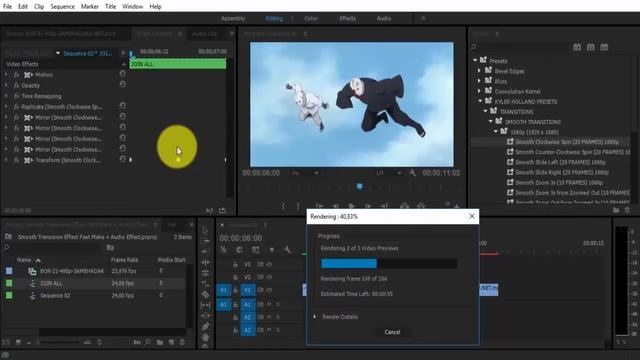This screenshot has height=360, width=640.
Task: Open the Marker menu
Action: click(89, 7)
